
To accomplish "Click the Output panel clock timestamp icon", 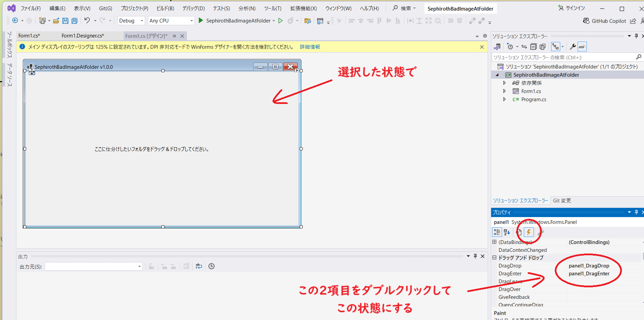I will coord(211,266).
